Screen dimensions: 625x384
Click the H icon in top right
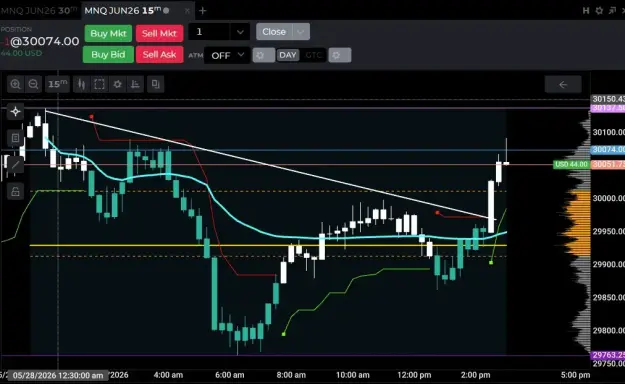586,11
